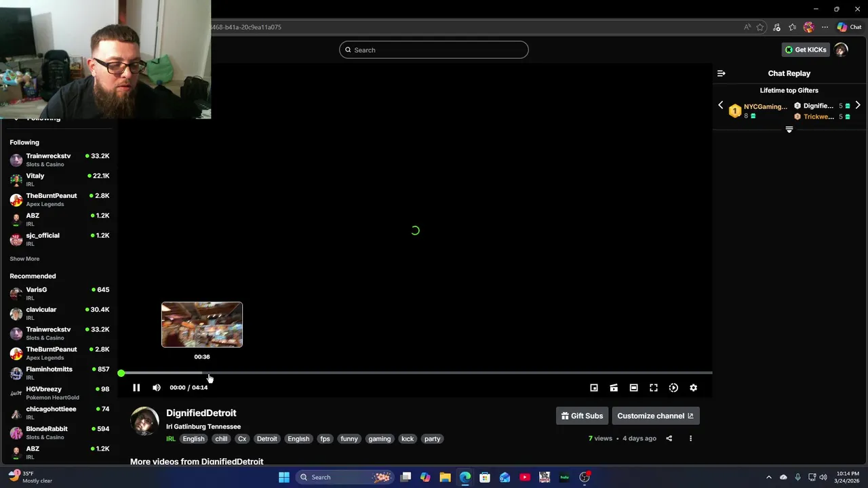Screen dimensions: 868x488
Task: Add page to browser favorites star
Action: click(760, 27)
